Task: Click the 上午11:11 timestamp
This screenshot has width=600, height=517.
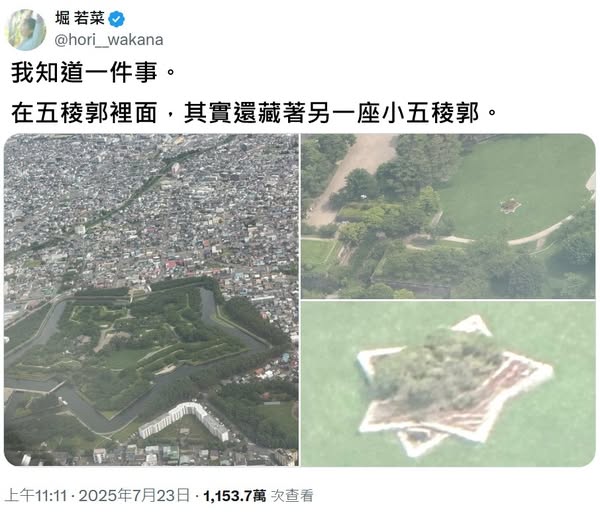Action: tap(36, 496)
